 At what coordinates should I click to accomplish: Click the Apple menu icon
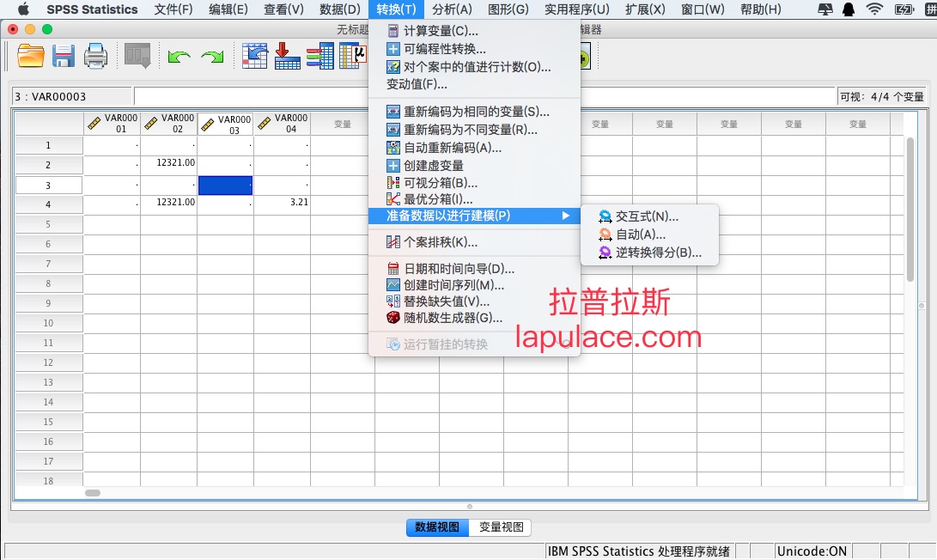pyautogui.click(x=24, y=9)
